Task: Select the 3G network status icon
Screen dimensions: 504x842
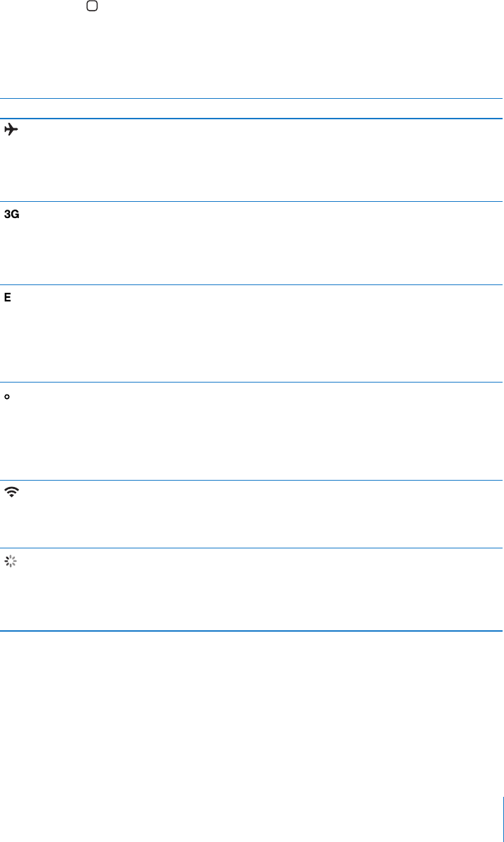Action: coord(12,214)
